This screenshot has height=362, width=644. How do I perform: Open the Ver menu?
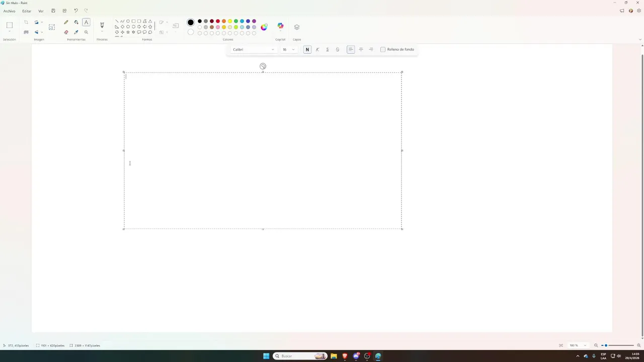point(41,11)
